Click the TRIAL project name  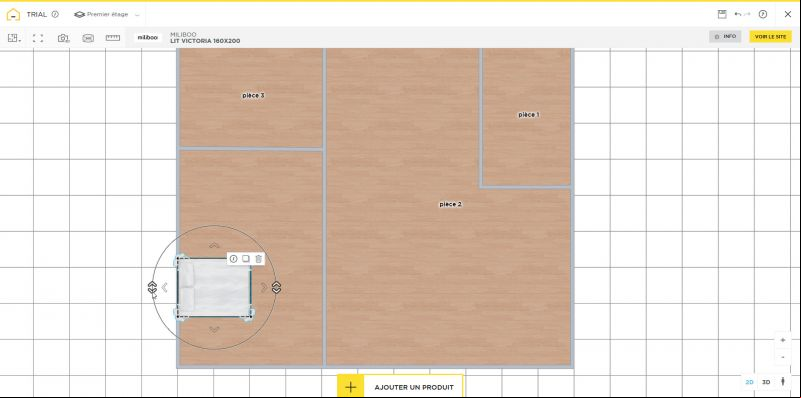[36, 14]
